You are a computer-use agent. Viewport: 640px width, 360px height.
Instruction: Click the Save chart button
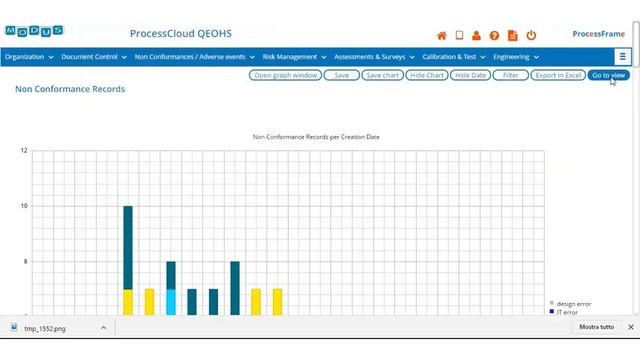click(382, 75)
